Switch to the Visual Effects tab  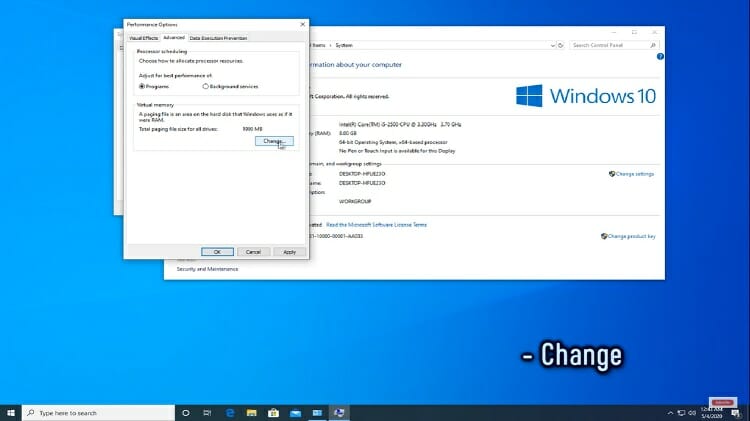143,38
